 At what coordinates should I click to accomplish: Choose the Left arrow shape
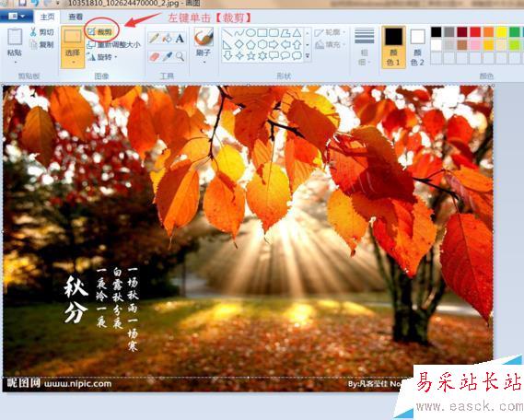(285, 44)
